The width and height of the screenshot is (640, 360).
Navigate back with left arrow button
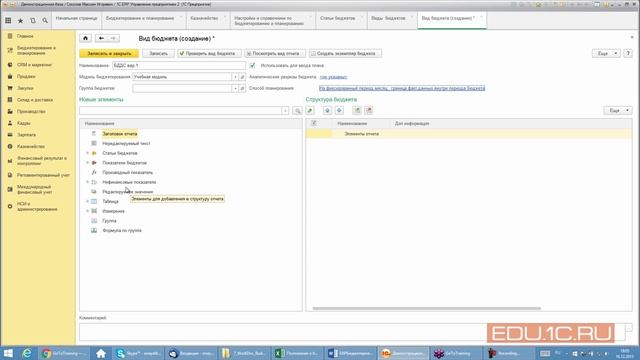click(101, 38)
